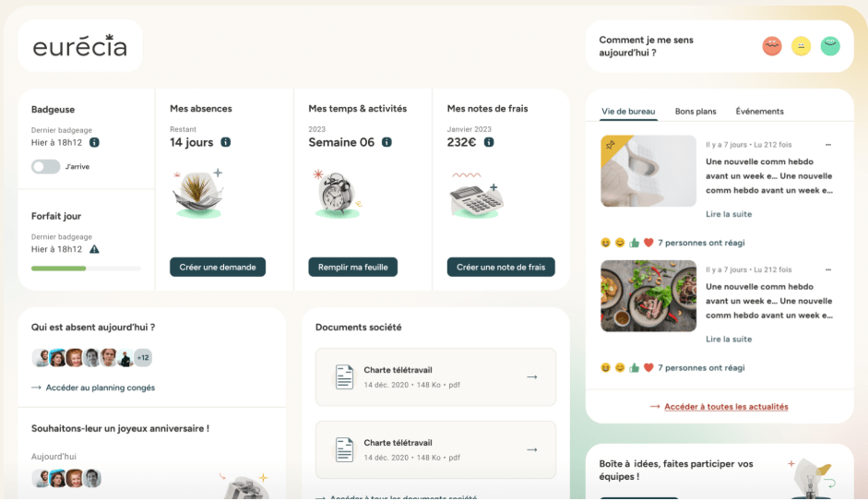Open three-dot menu of first news post
This screenshot has width=868, height=501.
(x=827, y=145)
